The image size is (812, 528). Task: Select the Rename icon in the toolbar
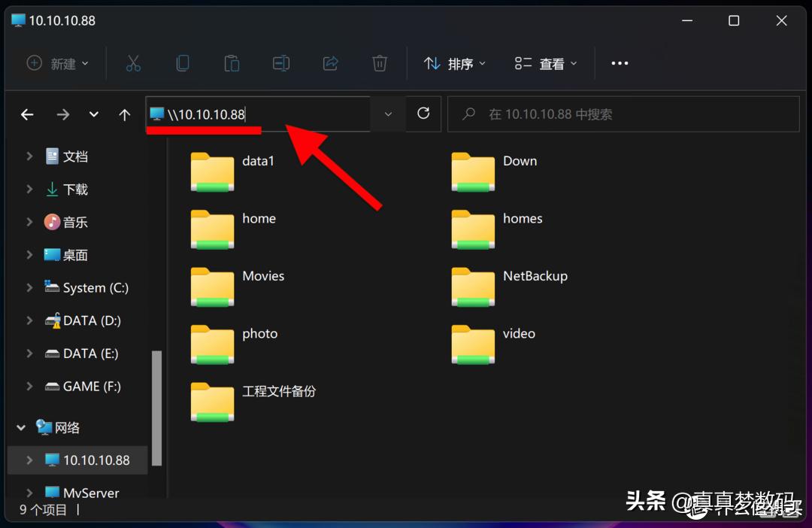[x=280, y=63]
